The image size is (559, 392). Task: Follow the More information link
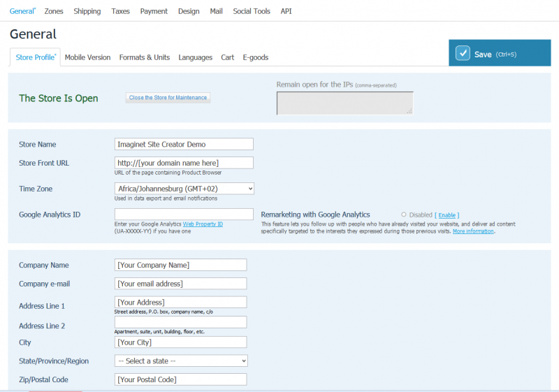[473, 231]
